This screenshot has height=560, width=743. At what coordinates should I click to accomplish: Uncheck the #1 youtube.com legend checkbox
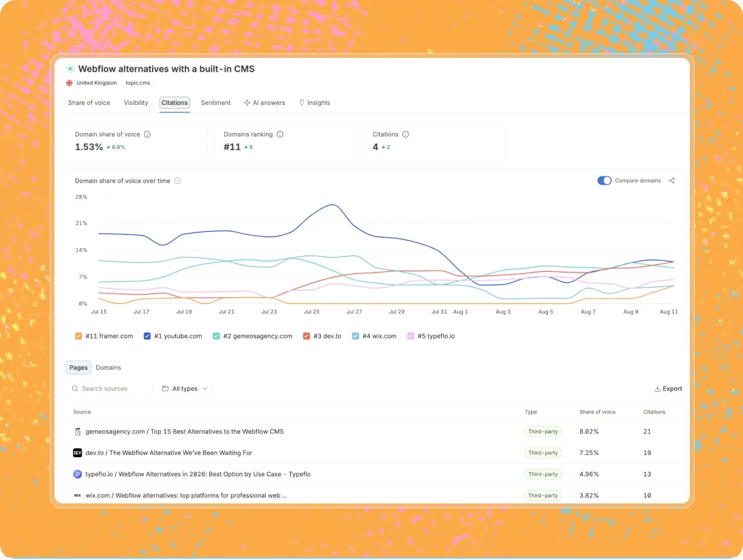147,336
